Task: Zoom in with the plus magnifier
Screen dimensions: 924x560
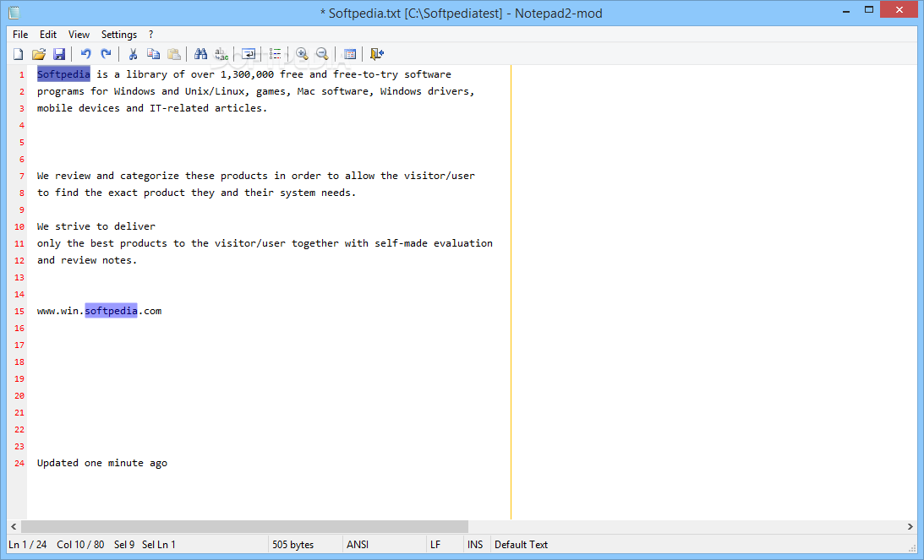Action: click(303, 54)
